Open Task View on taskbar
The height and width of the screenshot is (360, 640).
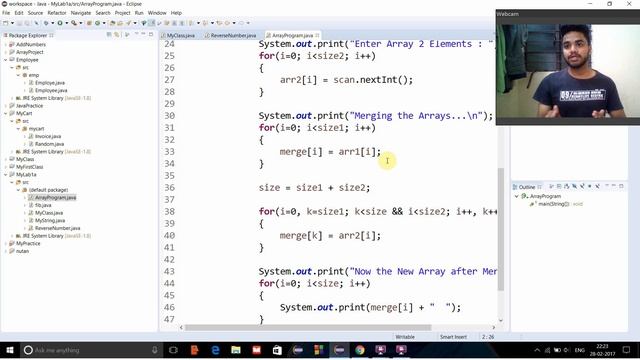click(173, 350)
